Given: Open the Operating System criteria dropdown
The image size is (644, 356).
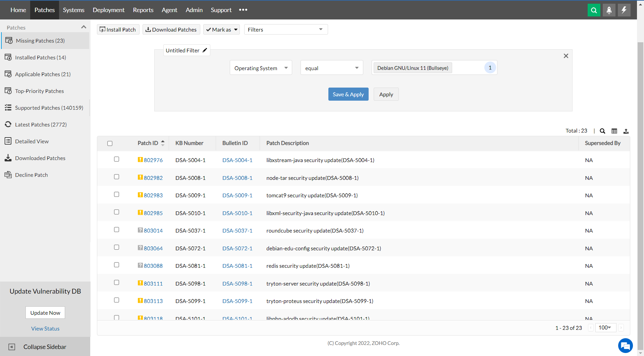Looking at the screenshot, I should [x=261, y=68].
